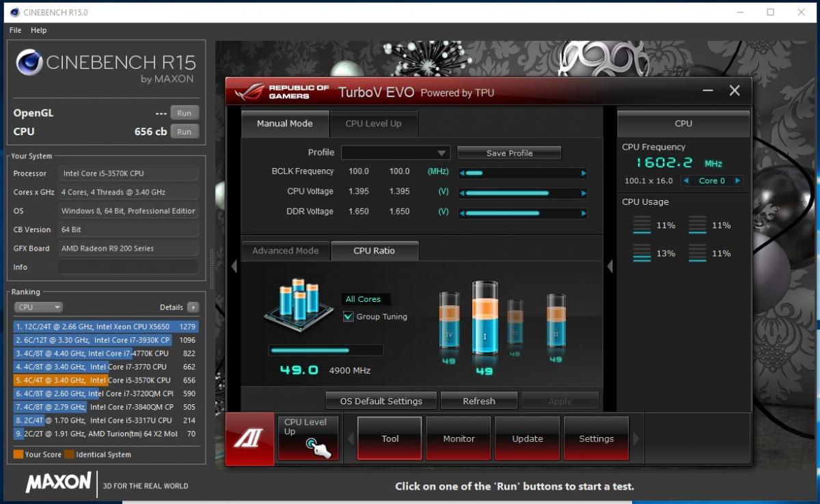Run the CPU benchmark

tap(184, 132)
